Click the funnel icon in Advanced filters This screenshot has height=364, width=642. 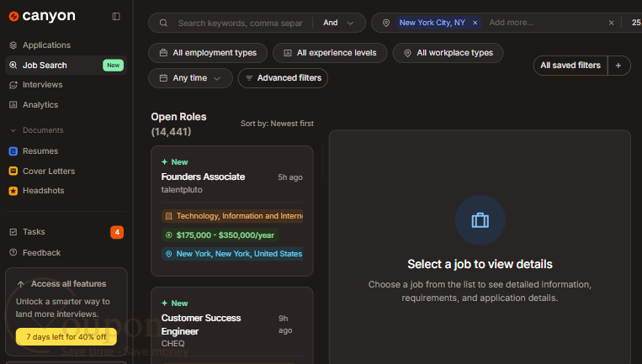(x=249, y=77)
